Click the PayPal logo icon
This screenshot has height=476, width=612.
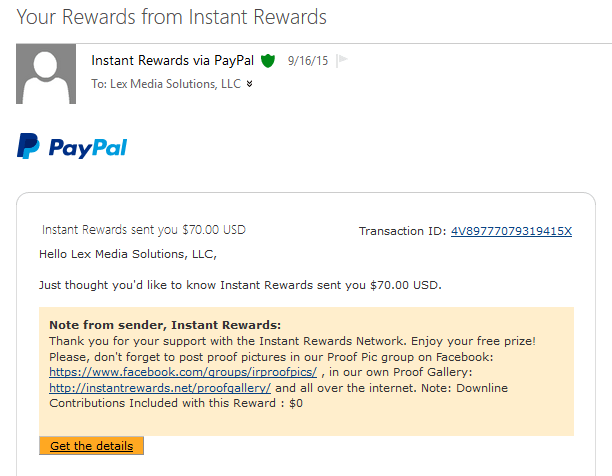click(28, 146)
